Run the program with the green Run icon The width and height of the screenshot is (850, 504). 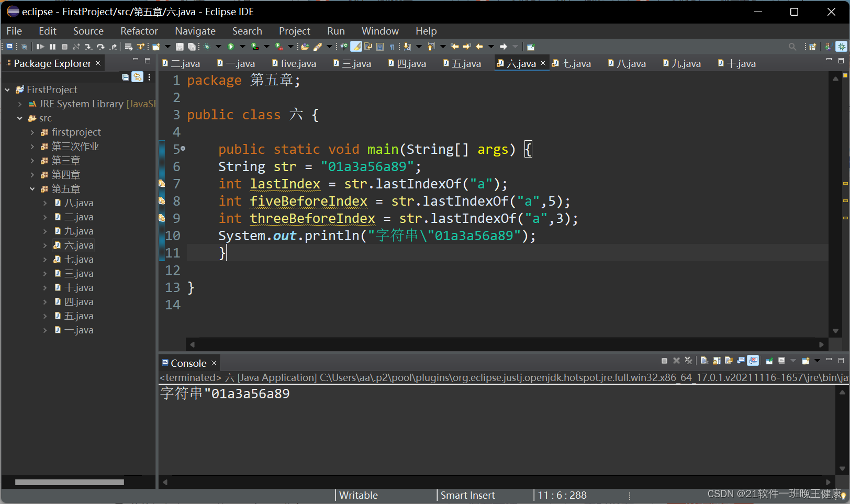click(232, 47)
